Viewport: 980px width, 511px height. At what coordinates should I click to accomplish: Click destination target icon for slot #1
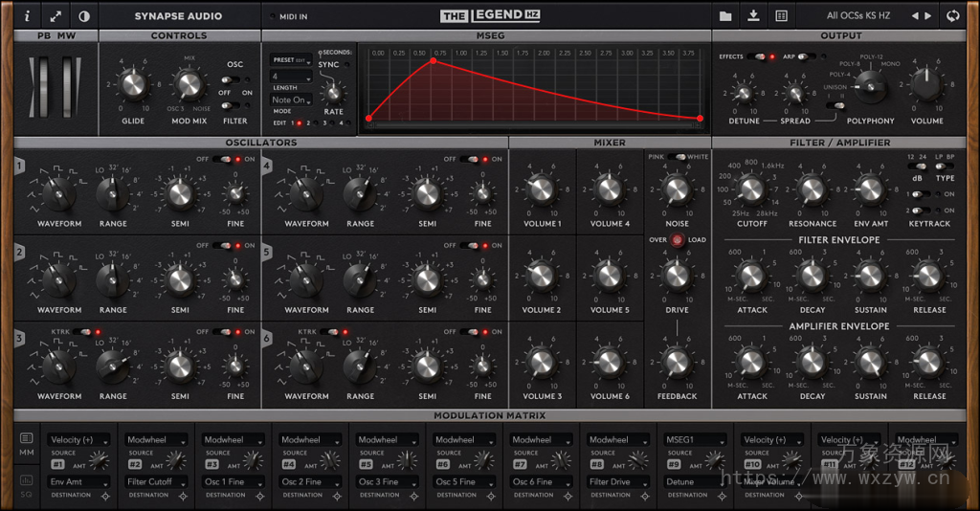pyautogui.click(x=105, y=497)
